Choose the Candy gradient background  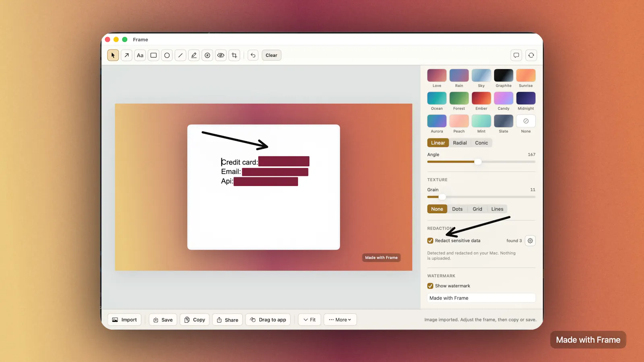[504, 98]
